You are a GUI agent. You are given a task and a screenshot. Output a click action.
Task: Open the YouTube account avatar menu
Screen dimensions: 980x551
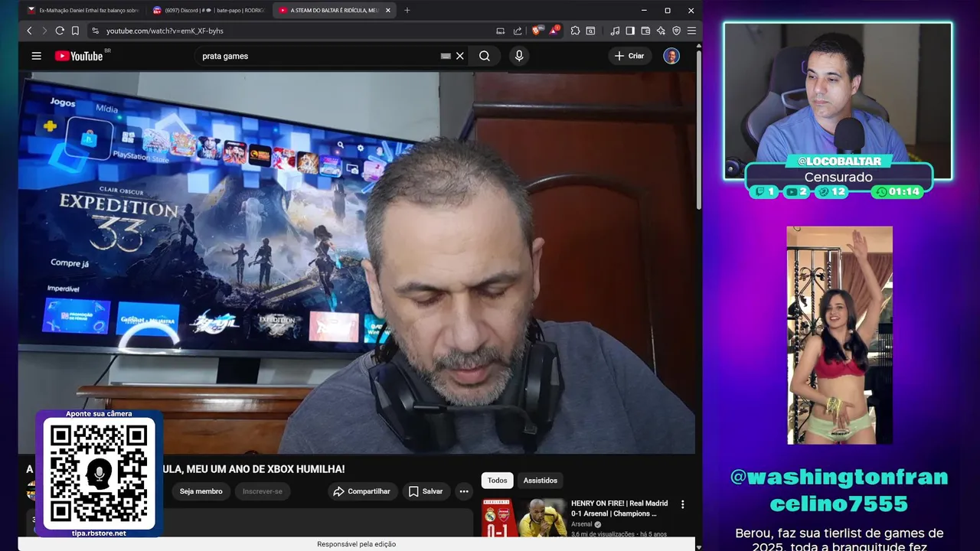(671, 56)
